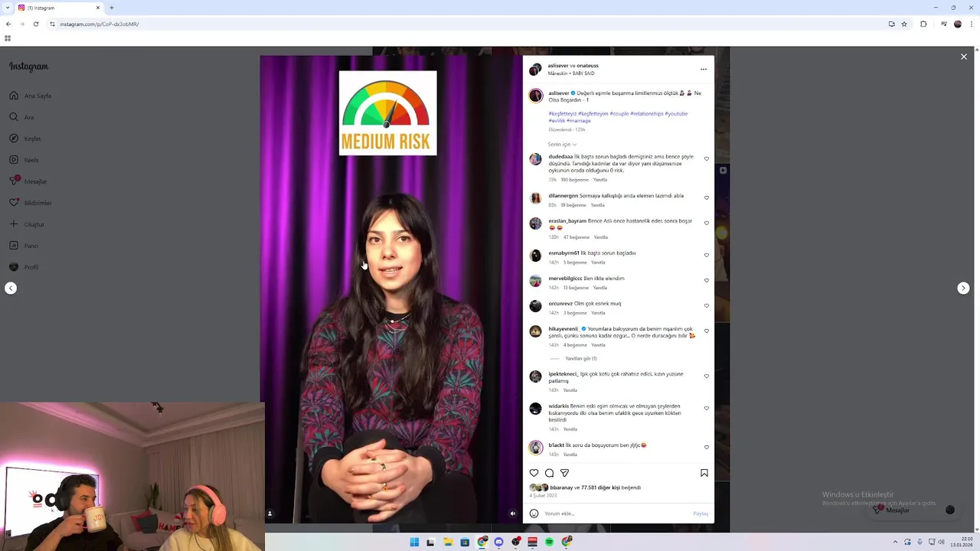Click the browser back arrow
Image resolution: width=980 pixels, height=551 pixels.
(x=8, y=24)
